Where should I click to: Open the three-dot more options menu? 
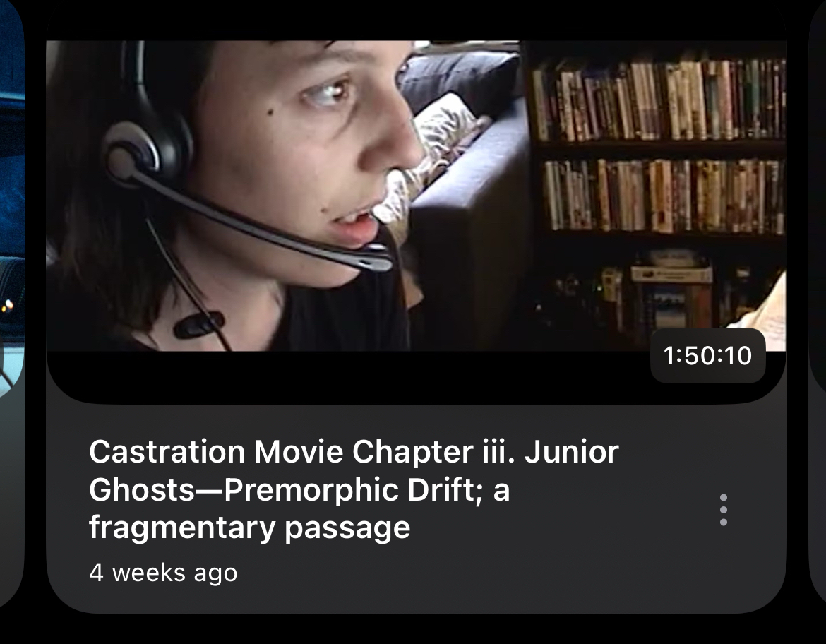723,510
